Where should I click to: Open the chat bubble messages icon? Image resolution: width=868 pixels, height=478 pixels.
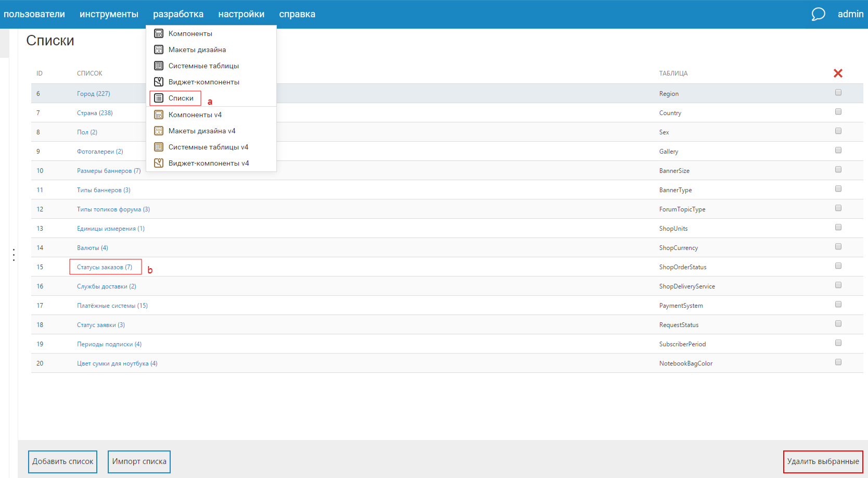(818, 14)
